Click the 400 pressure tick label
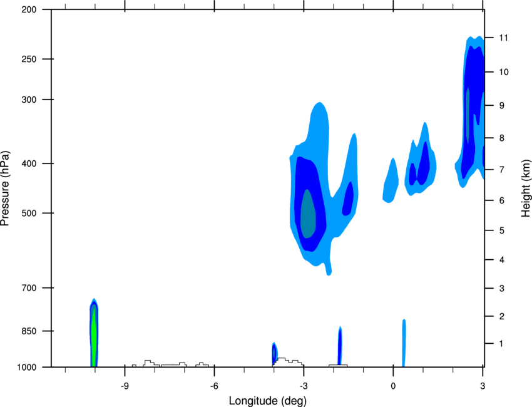 click(x=29, y=163)
